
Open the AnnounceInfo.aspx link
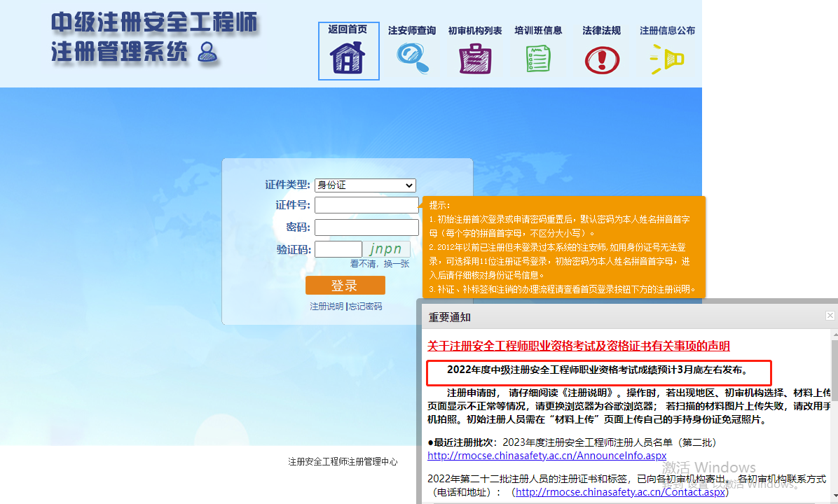tap(547, 456)
